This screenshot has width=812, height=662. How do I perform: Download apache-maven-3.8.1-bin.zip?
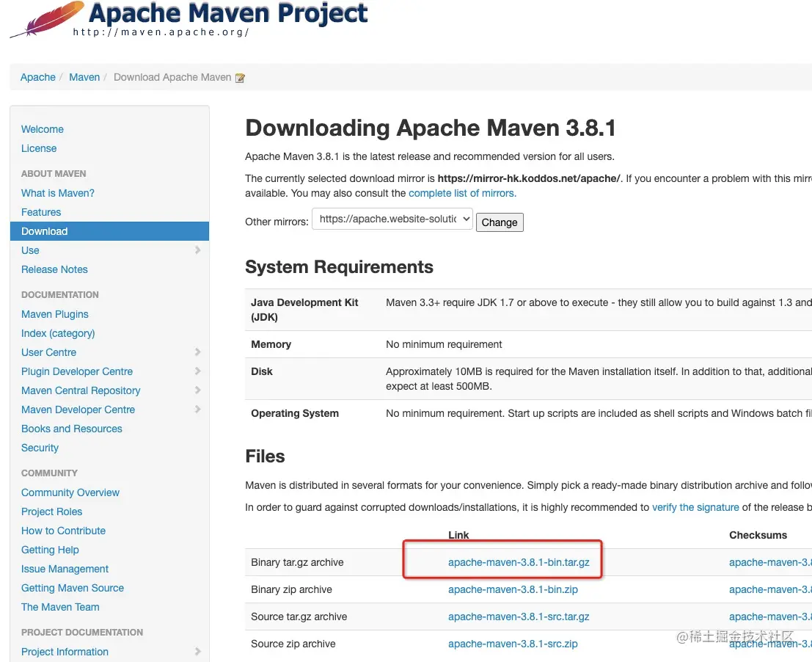coord(513,589)
